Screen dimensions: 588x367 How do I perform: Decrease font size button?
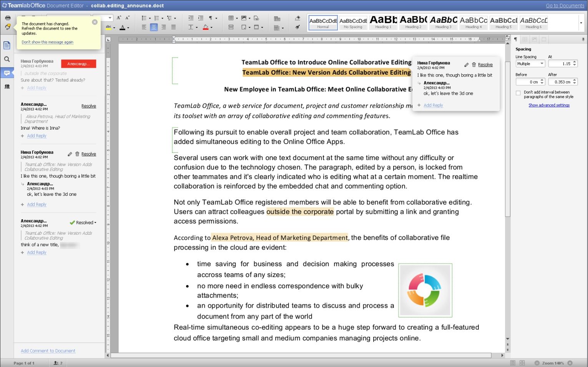pyautogui.click(x=128, y=18)
